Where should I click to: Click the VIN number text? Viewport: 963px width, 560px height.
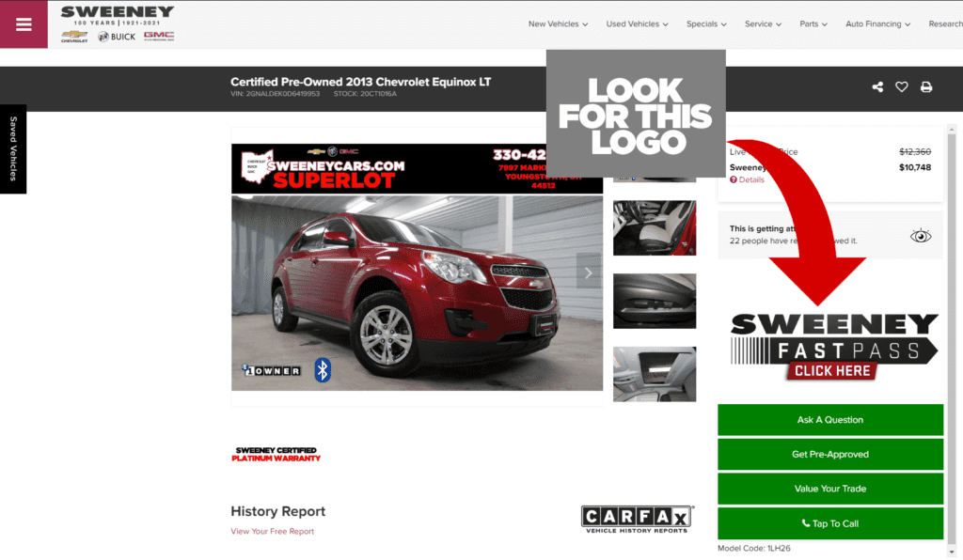(276, 94)
